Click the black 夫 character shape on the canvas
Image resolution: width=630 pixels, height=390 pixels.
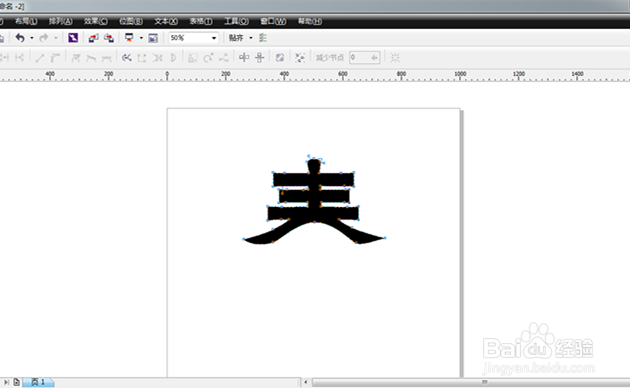point(314,201)
